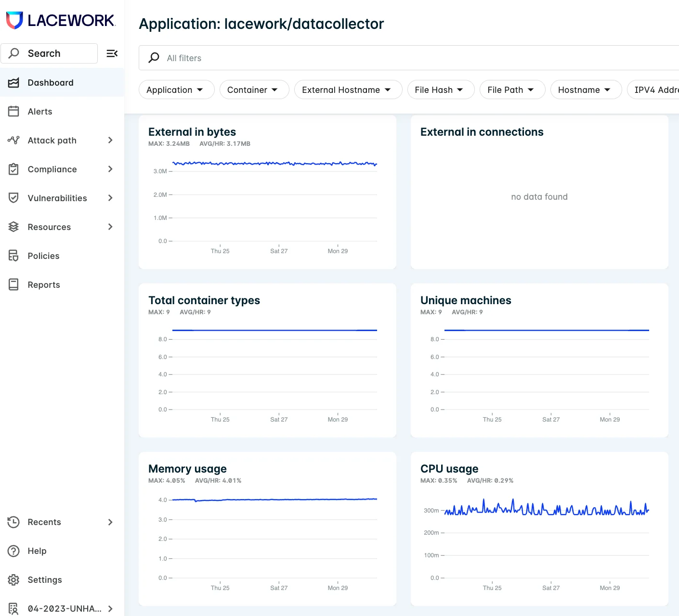Click the 'MAX: 4.05%' value
679x616 pixels.
pos(167,481)
